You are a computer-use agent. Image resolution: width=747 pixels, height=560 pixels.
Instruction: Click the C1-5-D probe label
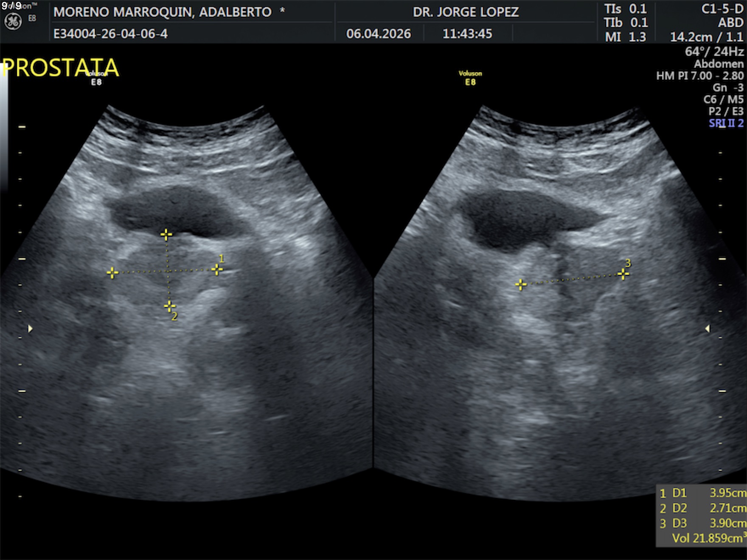click(722, 9)
